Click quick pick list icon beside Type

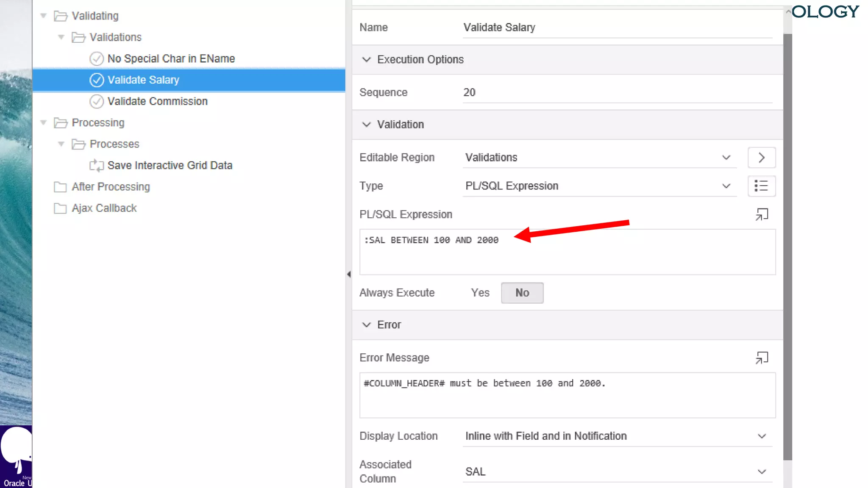click(x=762, y=186)
